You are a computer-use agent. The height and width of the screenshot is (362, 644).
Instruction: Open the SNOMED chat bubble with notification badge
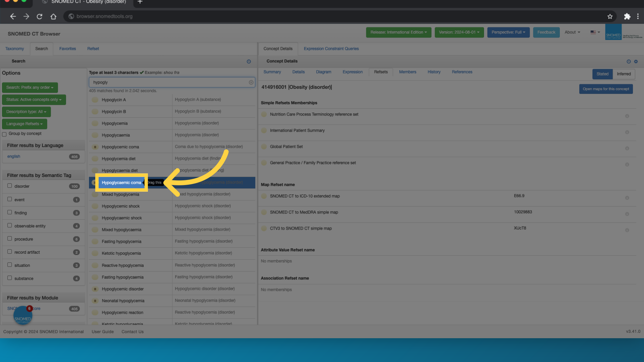point(23,315)
